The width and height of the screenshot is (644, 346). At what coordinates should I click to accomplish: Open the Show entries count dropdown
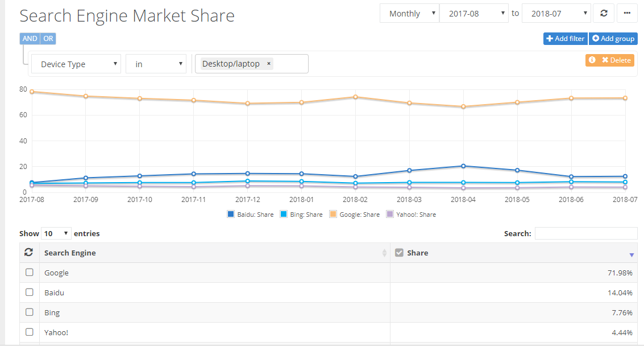[56, 233]
